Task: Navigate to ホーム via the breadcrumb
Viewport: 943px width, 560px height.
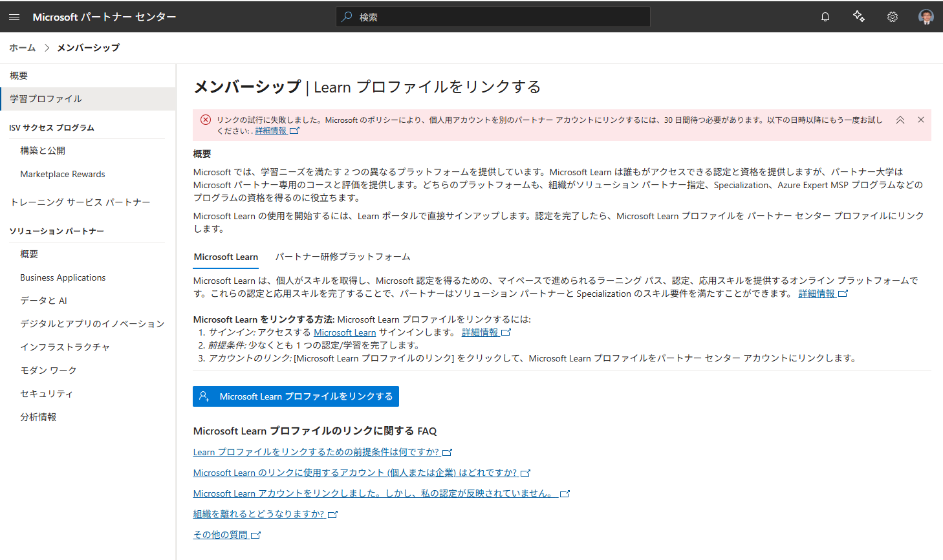Action: coord(22,47)
